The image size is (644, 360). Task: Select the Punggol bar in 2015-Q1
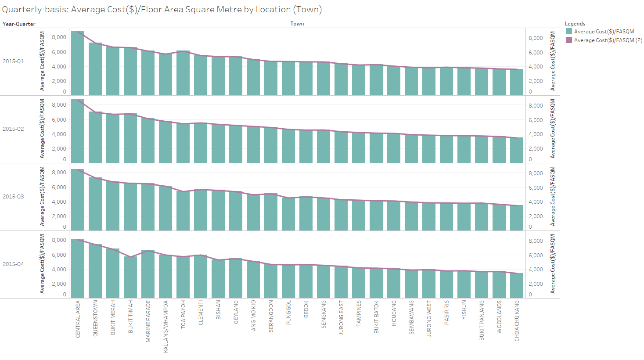tap(288, 79)
